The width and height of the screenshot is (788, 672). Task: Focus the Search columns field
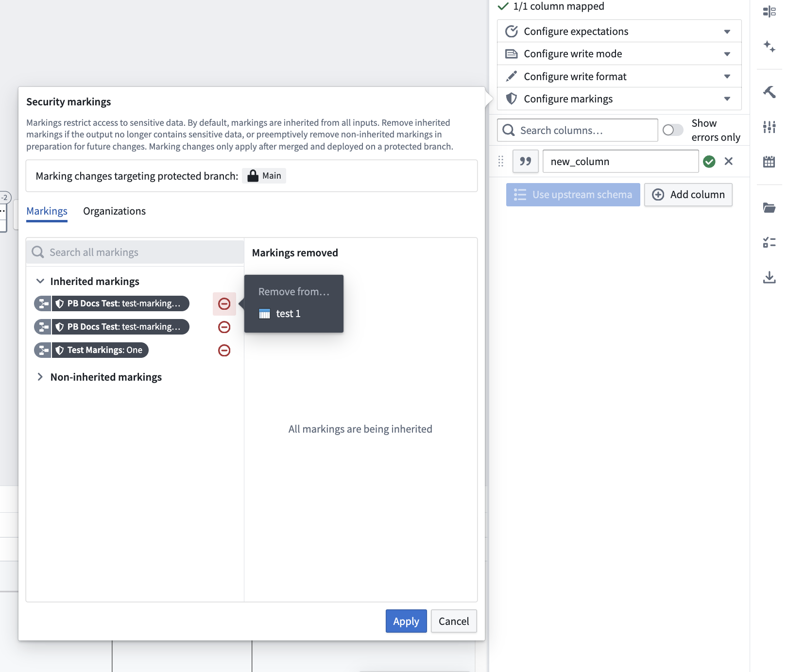(x=578, y=130)
